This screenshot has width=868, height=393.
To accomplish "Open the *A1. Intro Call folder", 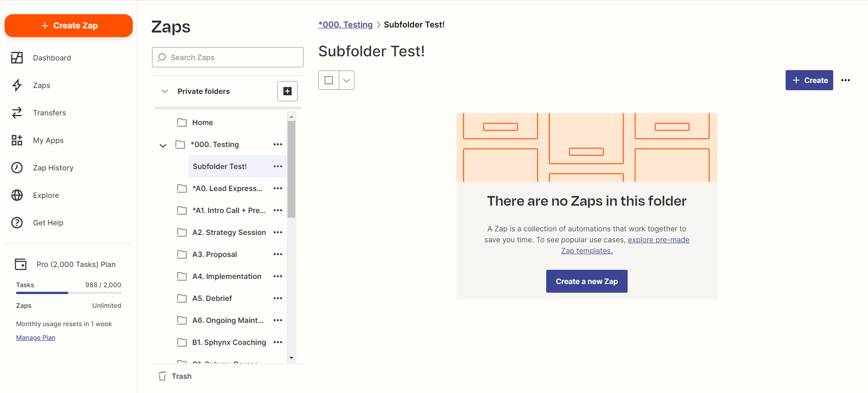I will 229,210.
